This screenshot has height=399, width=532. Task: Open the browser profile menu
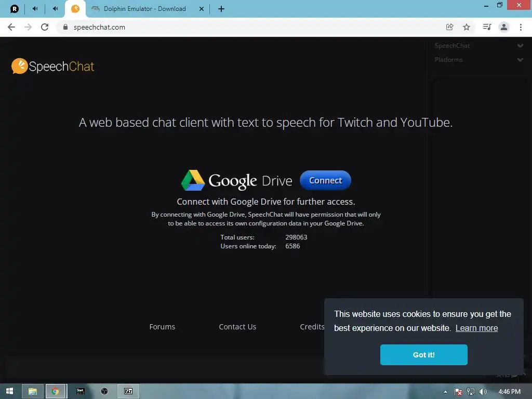504,27
